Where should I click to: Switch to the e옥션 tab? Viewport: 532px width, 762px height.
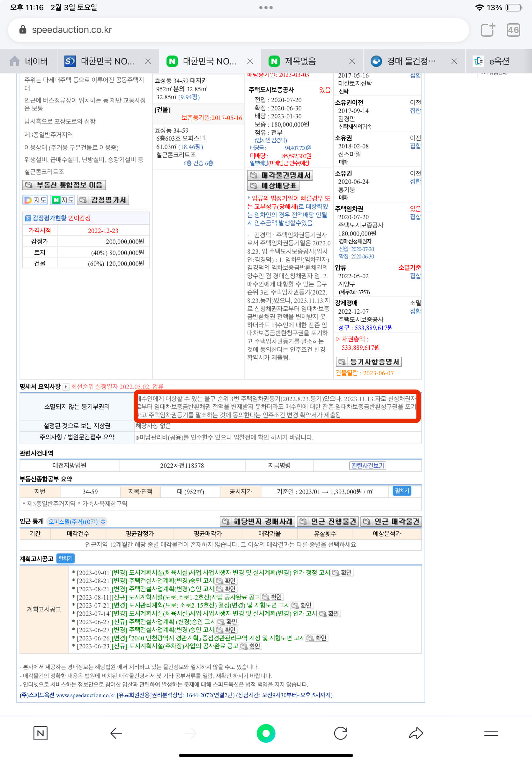tap(499, 61)
